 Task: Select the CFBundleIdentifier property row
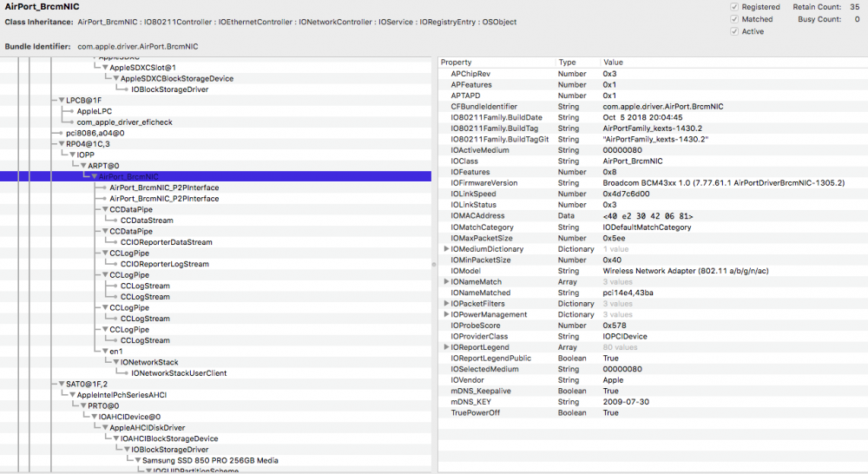(653, 106)
